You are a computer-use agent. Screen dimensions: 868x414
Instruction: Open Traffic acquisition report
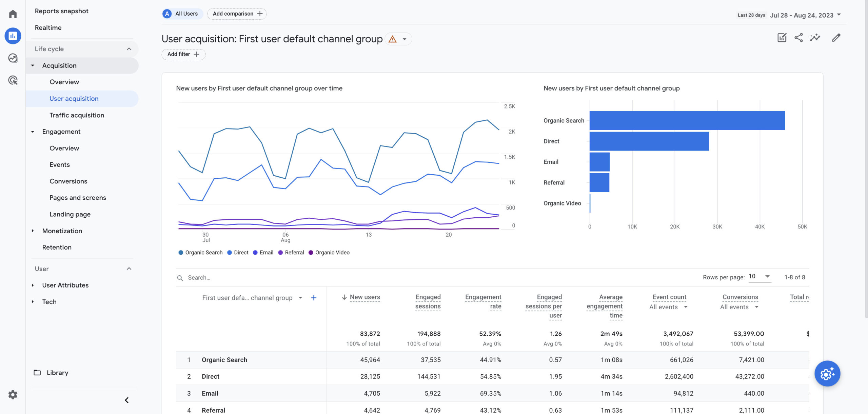point(77,115)
